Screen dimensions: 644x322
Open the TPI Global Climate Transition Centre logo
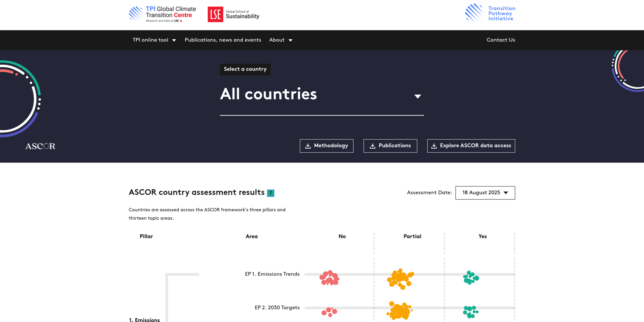coord(162,14)
